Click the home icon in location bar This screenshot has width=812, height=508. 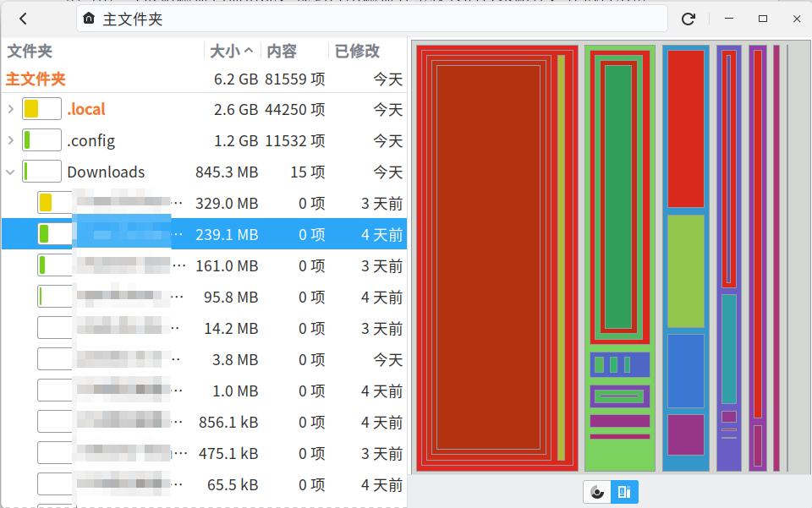89,19
